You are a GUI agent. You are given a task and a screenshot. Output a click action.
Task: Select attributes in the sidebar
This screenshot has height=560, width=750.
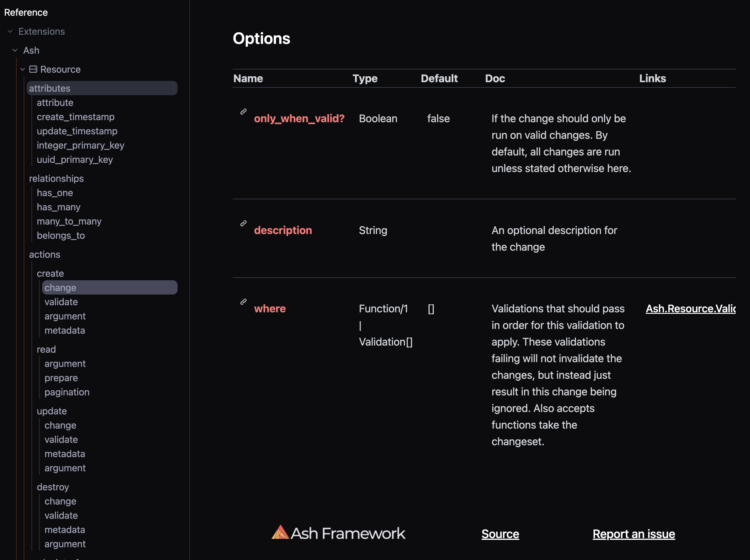click(x=50, y=88)
